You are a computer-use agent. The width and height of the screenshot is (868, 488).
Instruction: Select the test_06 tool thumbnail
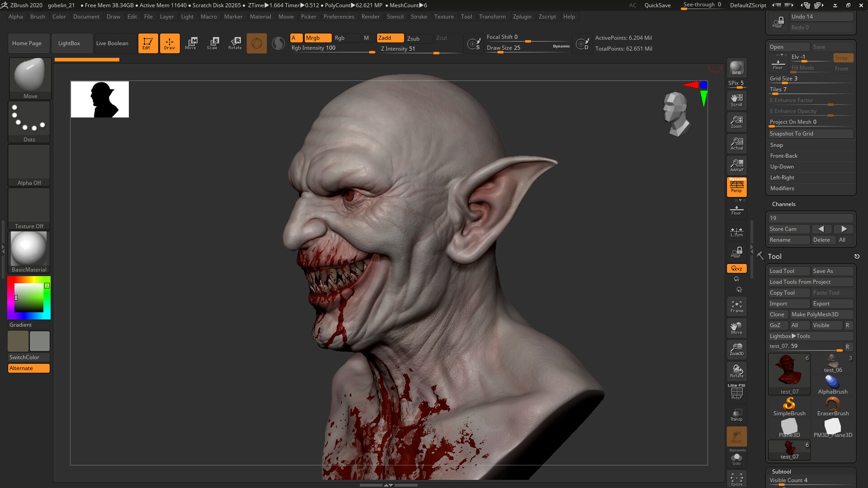click(x=833, y=364)
